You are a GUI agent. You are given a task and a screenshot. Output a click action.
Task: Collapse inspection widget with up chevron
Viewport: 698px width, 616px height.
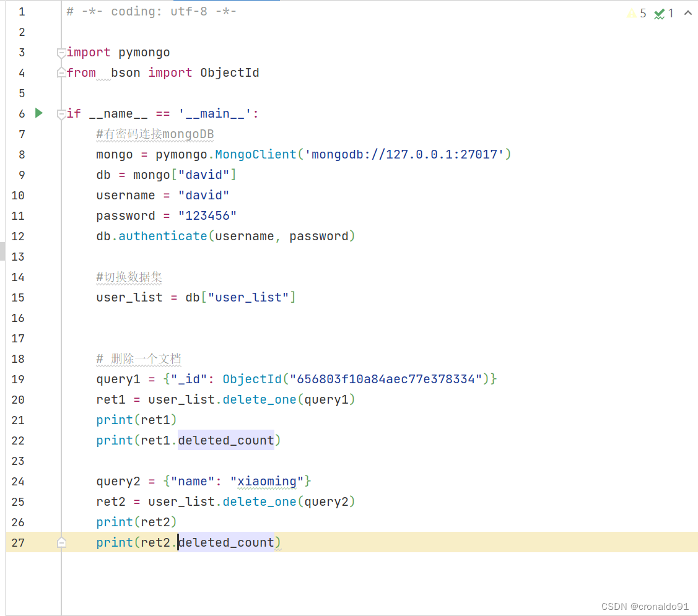687,13
